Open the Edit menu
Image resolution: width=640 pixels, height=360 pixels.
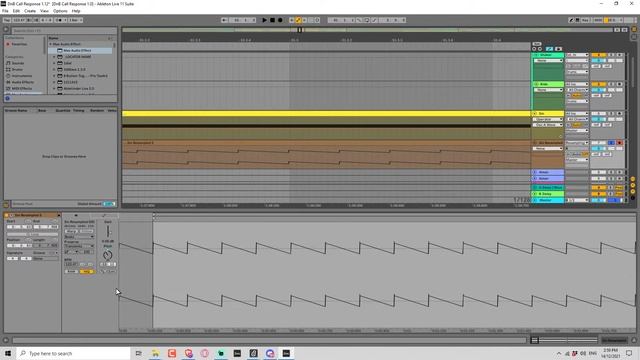(16, 11)
